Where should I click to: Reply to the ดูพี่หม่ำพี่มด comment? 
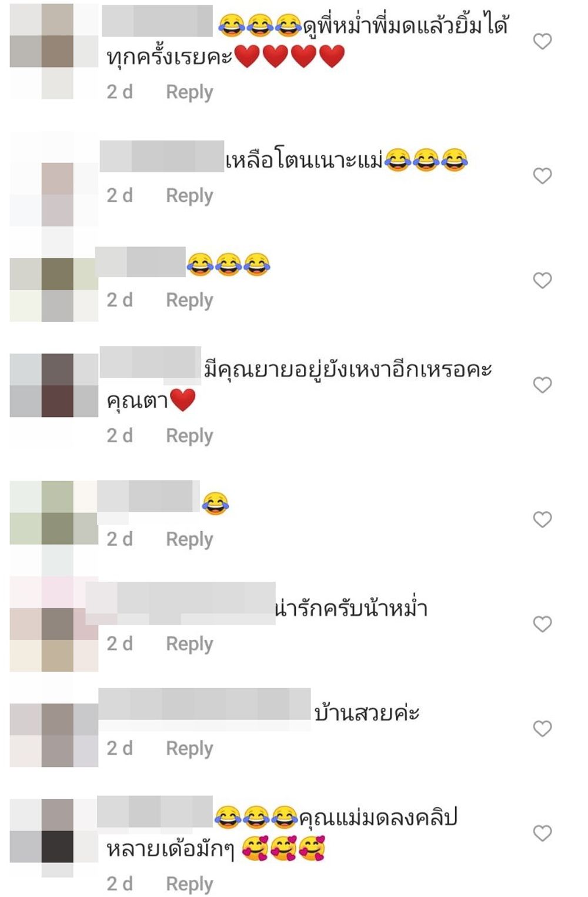[x=189, y=92]
